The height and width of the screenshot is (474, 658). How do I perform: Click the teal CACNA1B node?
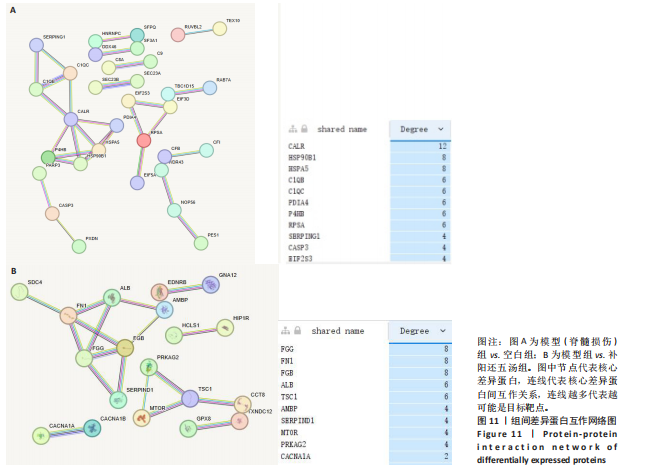[x=93, y=429]
